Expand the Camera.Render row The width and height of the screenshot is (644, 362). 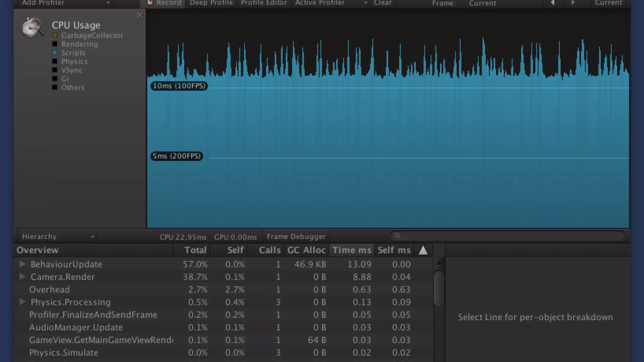[x=22, y=277]
